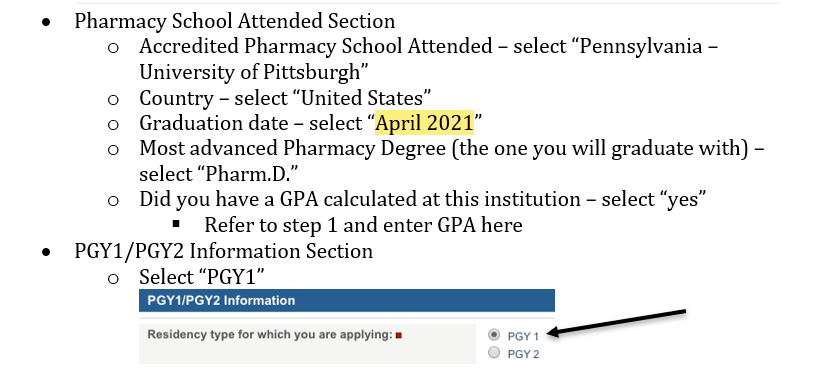Click the red required-field marker after applying
Screen dimensions: 833x368
pyautogui.click(x=398, y=335)
